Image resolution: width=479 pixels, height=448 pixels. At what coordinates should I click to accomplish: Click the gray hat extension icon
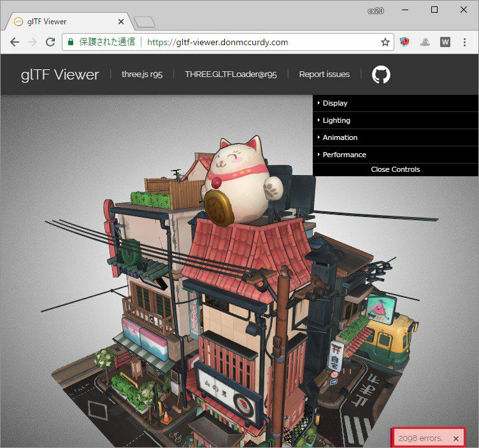[x=425, y=42]
